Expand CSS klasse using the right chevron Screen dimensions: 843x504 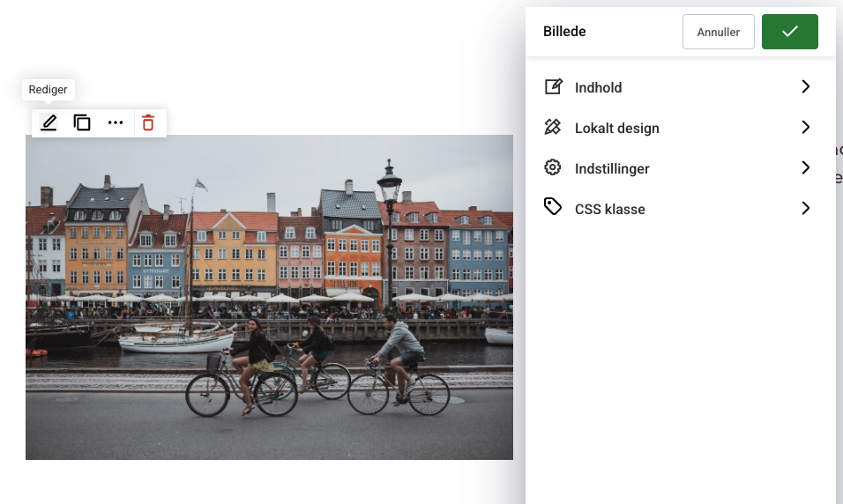[805, 208]
